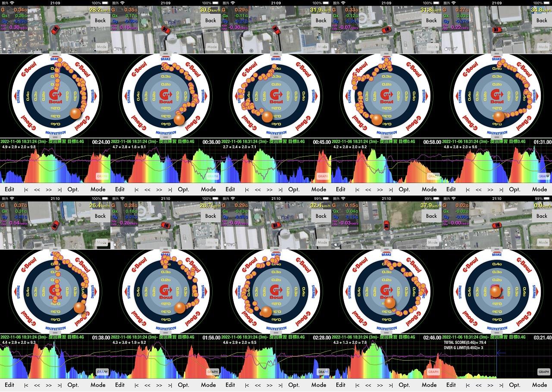Image resolution: width=552 pixels, height=392 pixels.
Task: Jump to start (|<) in the 00:24.00 panel
Action: point(26,190)
